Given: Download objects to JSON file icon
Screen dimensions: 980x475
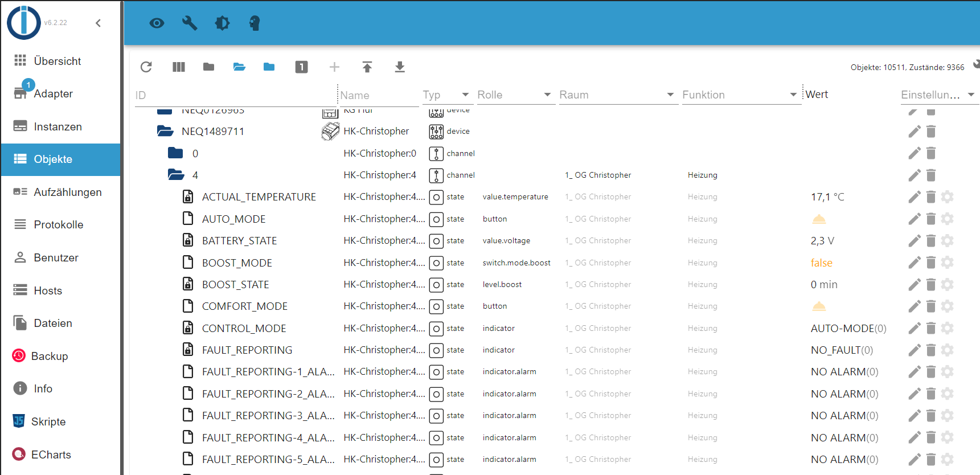Looking at the screenshot, I should [x=400, y=67].
